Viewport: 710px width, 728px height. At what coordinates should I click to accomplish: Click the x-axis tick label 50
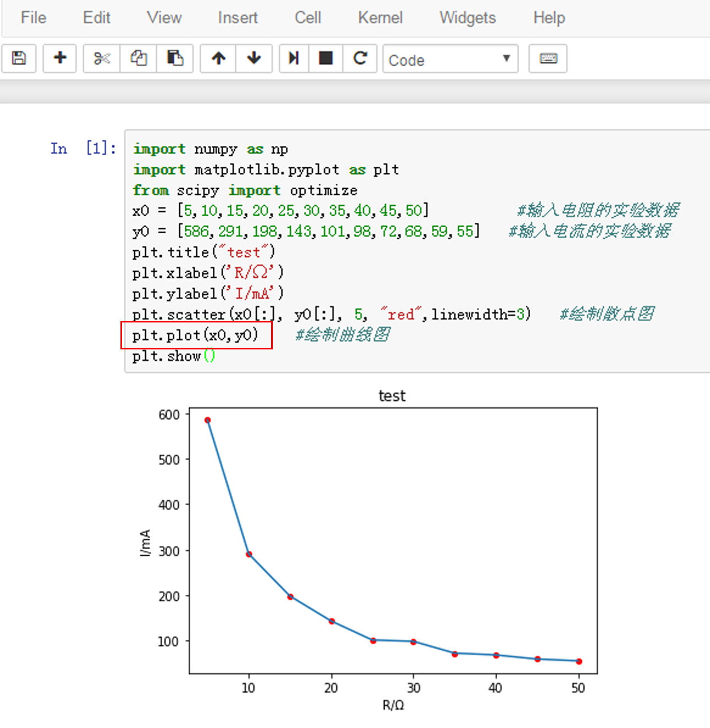click(x=578, y=688)
